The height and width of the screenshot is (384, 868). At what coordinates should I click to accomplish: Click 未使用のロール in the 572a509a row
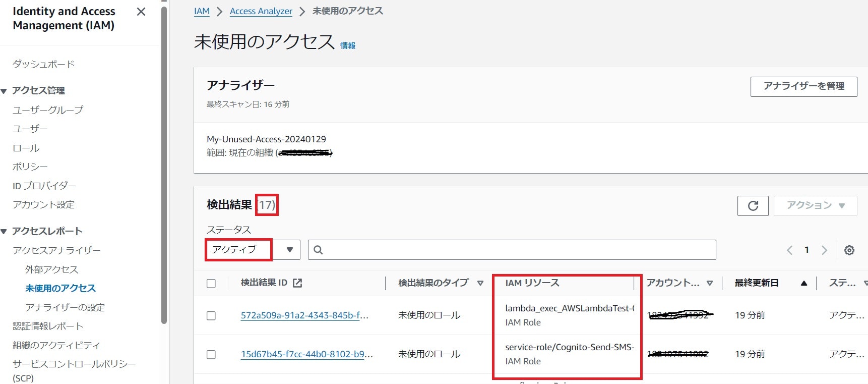(x=429, y=315)
